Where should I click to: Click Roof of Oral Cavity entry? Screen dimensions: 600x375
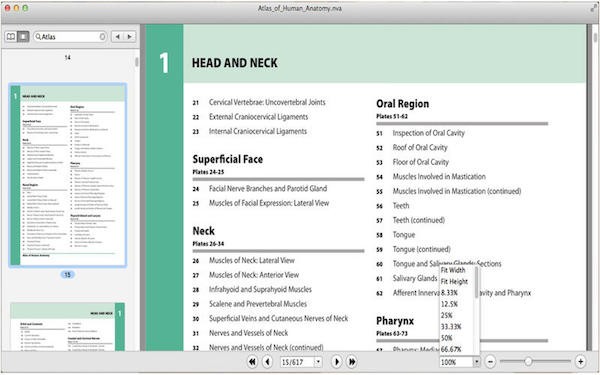pos(420,147)
